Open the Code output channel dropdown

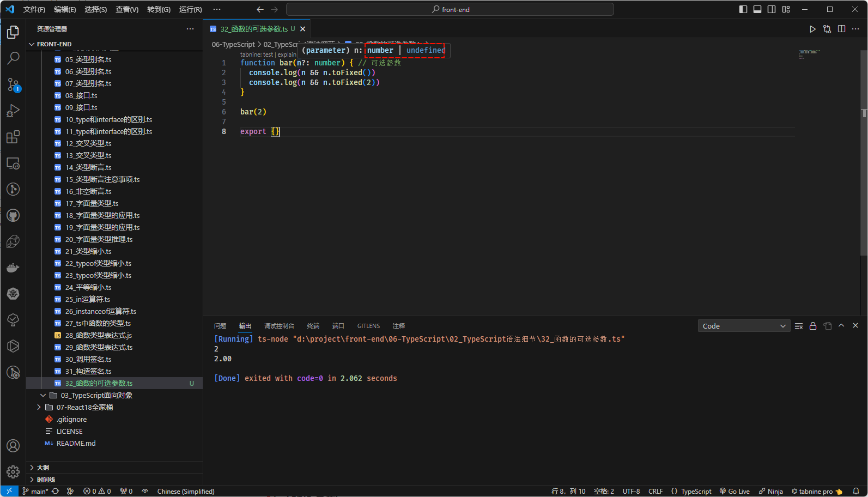click(744, 326)
